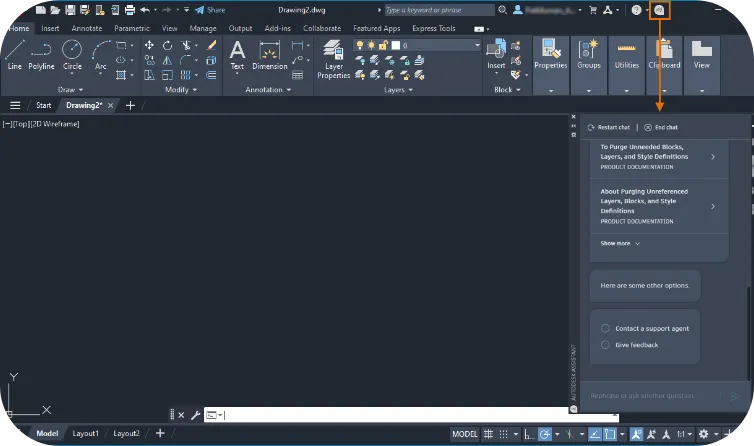Click the Rotate tool icon

(167, 45)
